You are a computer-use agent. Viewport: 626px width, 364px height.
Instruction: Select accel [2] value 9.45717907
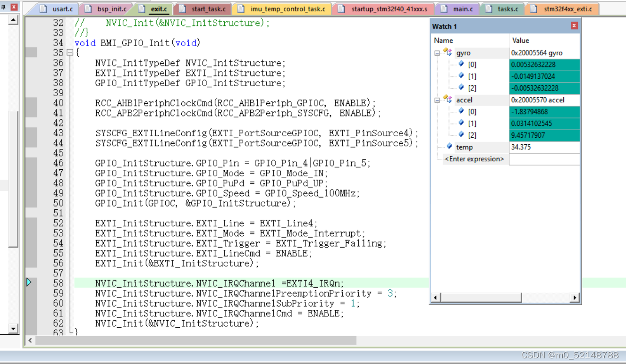(x=544, y=135)
